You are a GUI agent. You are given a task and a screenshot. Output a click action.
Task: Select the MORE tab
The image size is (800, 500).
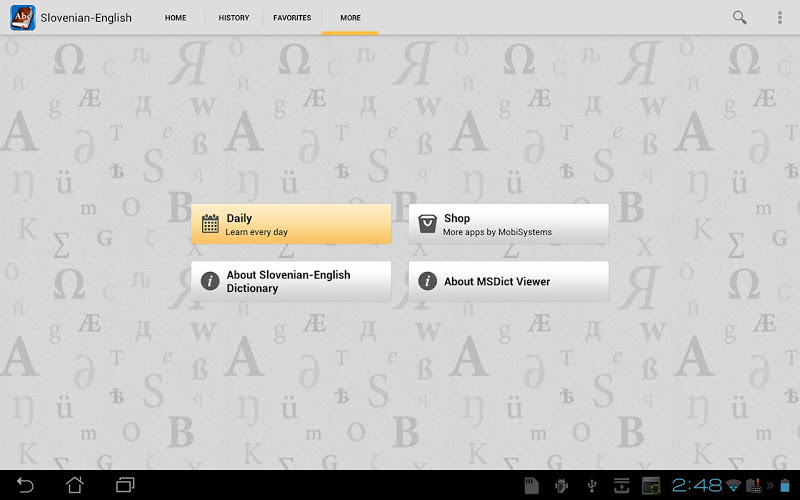click(350, 17)
